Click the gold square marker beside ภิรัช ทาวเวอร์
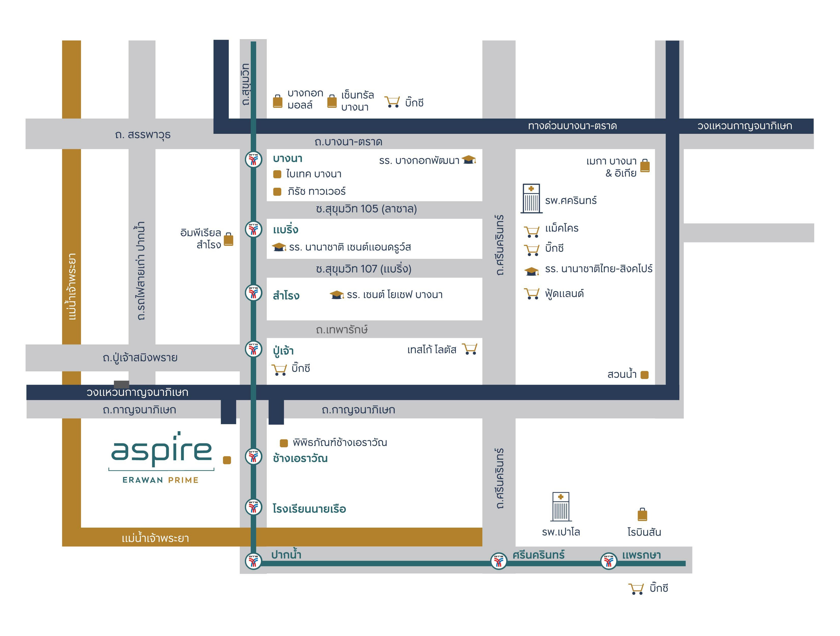Screen dimensions: 840x636 coord(277,192)
